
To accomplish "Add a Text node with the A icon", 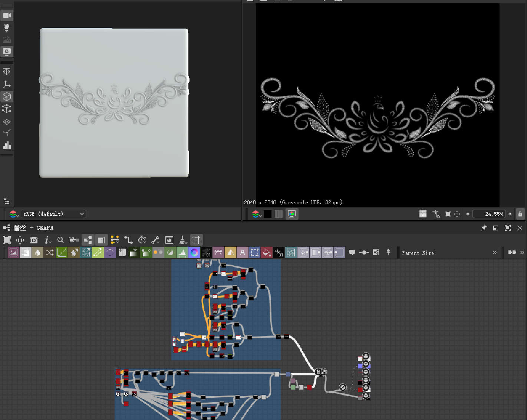I will pos(243,253).
